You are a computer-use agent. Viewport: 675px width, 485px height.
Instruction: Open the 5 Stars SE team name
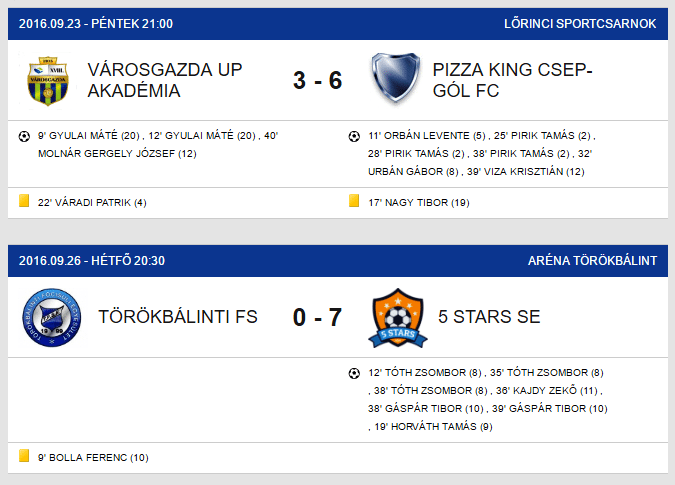(x=489, y=317)
